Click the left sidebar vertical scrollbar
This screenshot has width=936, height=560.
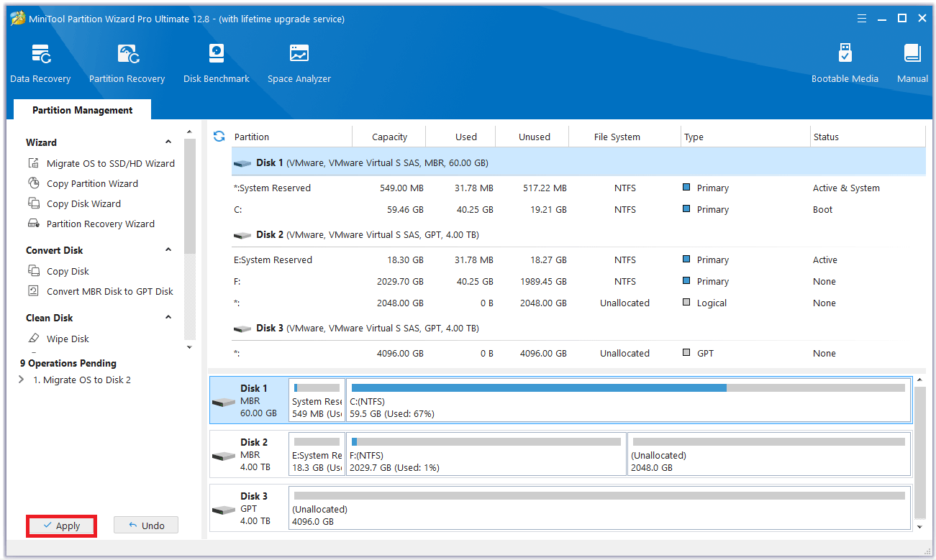[190, 196]
